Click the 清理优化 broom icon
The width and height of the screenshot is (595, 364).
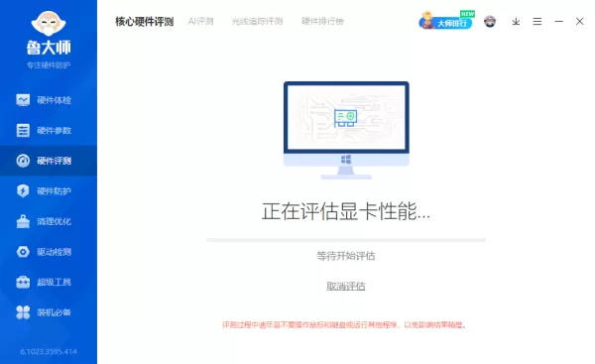coord(23,221)
